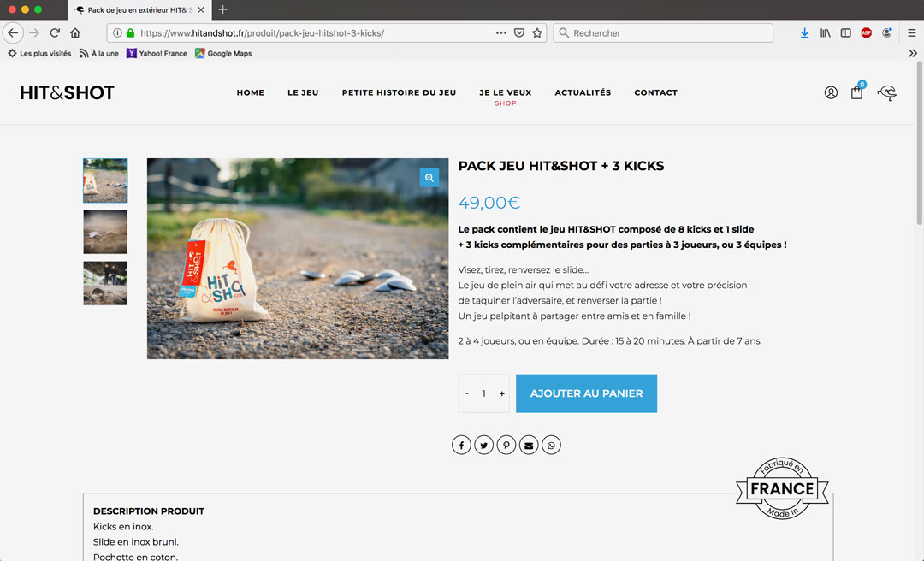Share product on WhatsApp
This screenshot has width=924, height=561.
551,445
